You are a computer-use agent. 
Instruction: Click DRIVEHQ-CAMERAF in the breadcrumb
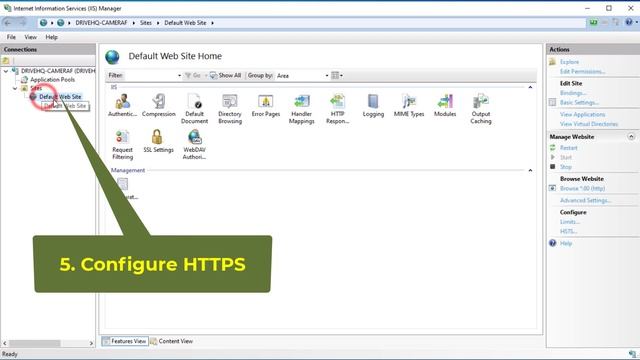click(101, 23)
